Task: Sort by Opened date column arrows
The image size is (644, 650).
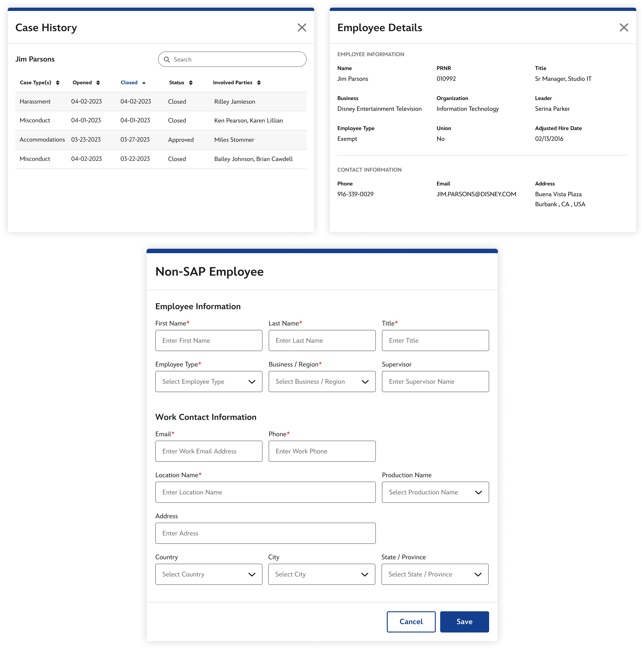Action: click(98, 83)
